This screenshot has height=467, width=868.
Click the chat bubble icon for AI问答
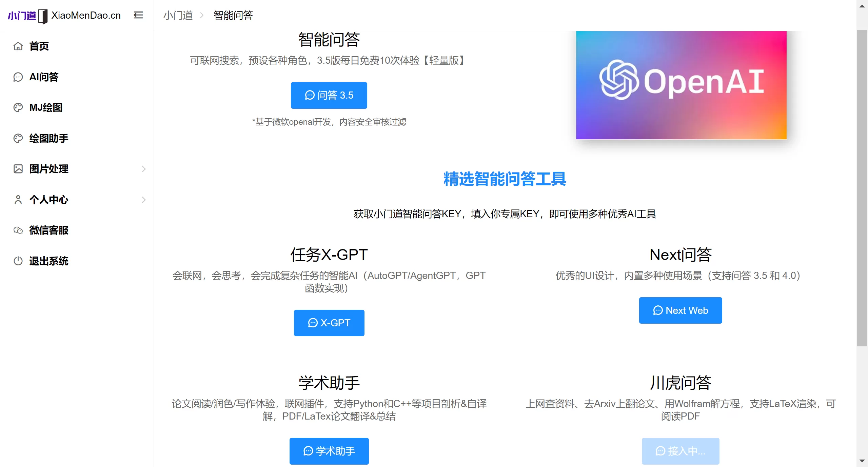click(18, 77)
